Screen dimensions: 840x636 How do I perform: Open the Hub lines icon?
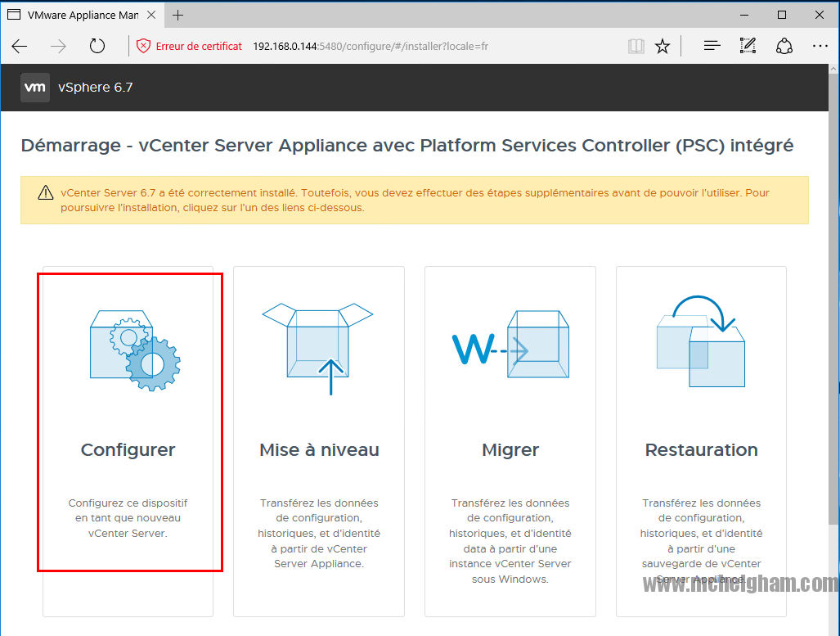pyautogui.click(x=712, y=46)
